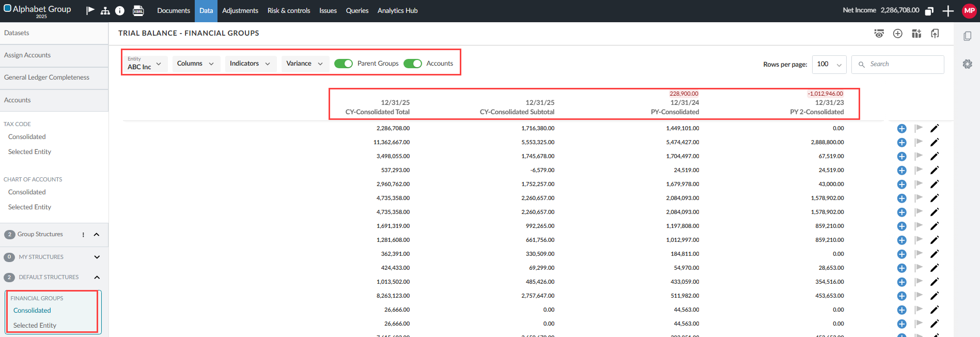Click the pencil edit on the 424,433.00 row

(935, 268)
